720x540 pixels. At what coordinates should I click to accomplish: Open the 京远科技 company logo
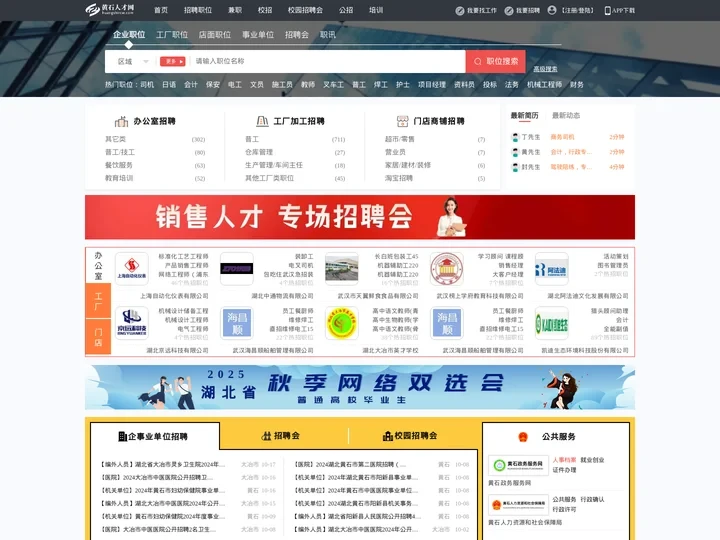[x=132, y=323]
